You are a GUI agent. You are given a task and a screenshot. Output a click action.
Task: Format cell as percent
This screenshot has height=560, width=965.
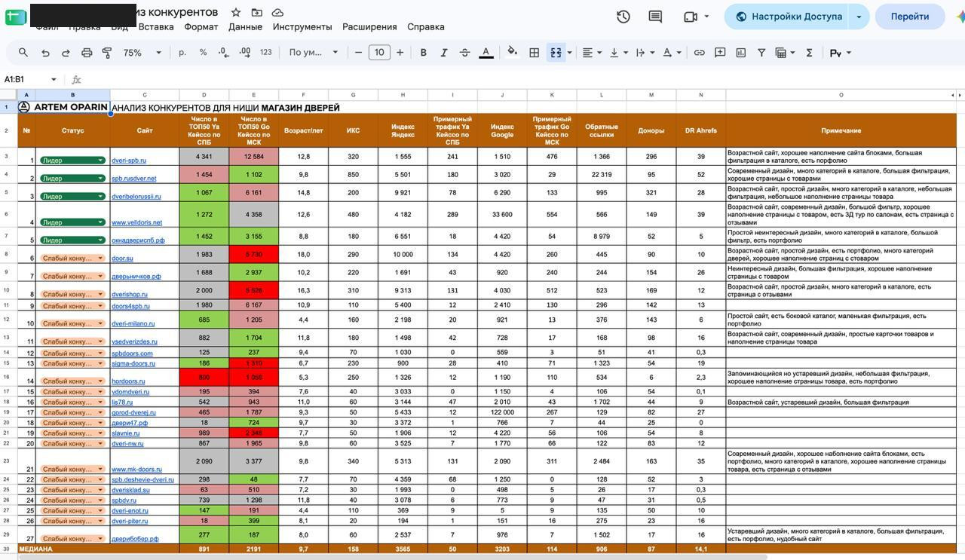pyautogui.click(x=203, y=53)
